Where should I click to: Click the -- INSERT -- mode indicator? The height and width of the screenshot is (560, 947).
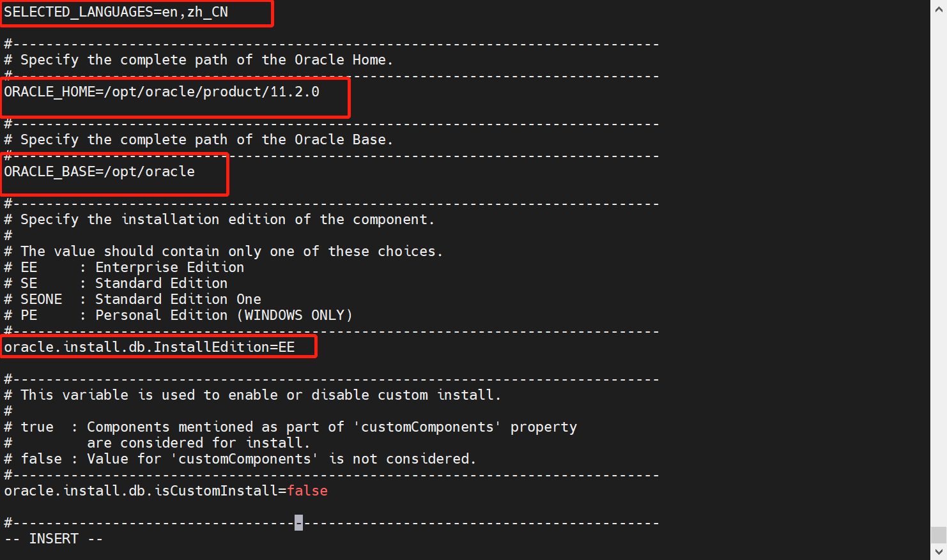54,539
